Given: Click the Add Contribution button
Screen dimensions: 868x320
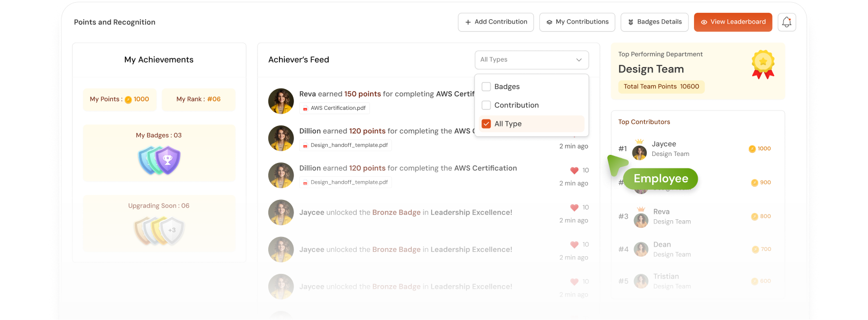Looking at the screenshot, I should click(495, 22).
